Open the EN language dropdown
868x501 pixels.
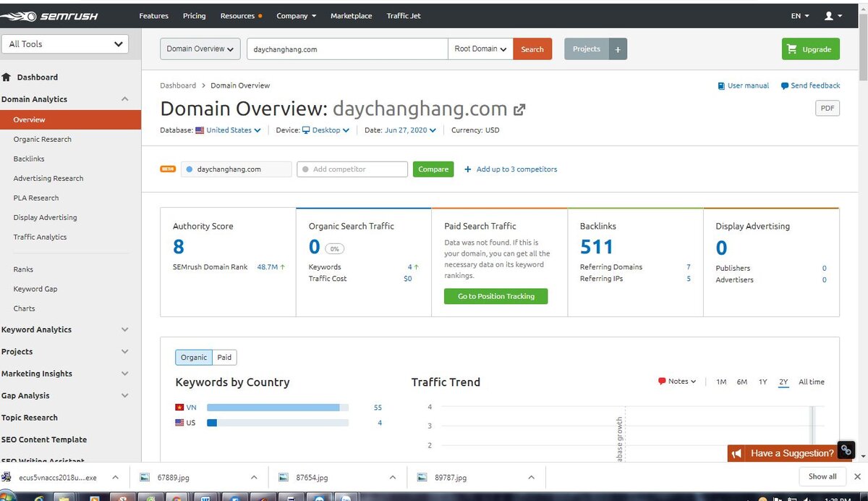click(x=800, y=15)
